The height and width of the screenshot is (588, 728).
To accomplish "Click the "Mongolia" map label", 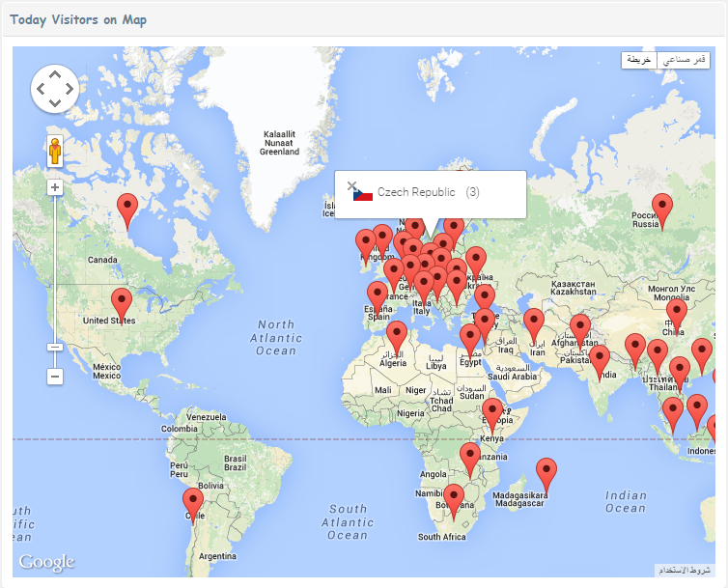I will 671,297.
